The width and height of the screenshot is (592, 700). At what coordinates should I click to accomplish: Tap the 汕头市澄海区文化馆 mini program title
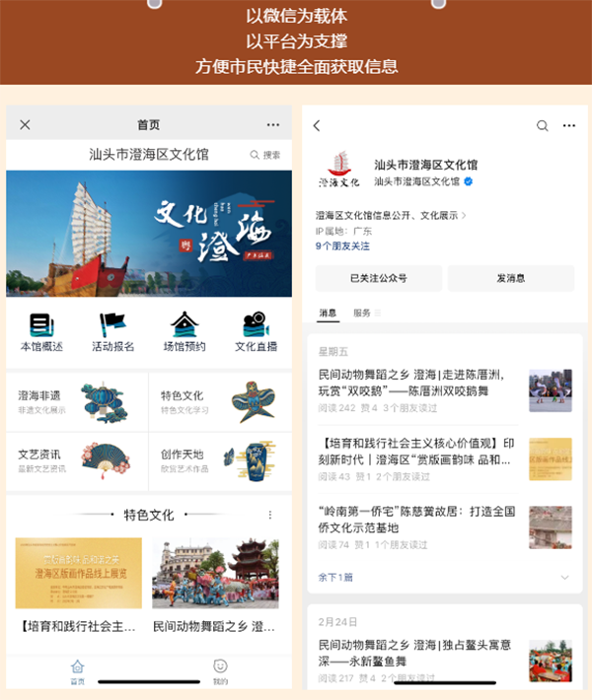pyautogui.click(x=149, y=155)
